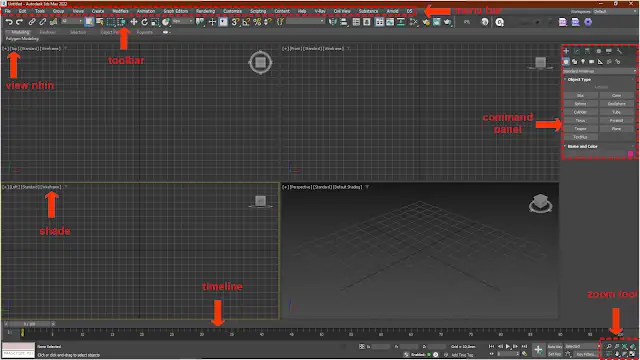Open the Named Selection Sets dropdown
The image size is (640, 360).
coord(305,21)
